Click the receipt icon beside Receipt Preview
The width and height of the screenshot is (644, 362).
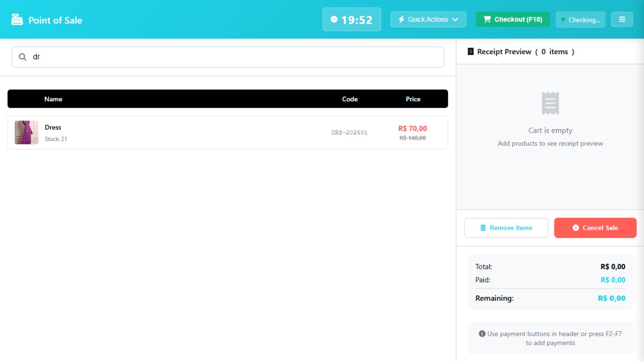coord(470,51)
